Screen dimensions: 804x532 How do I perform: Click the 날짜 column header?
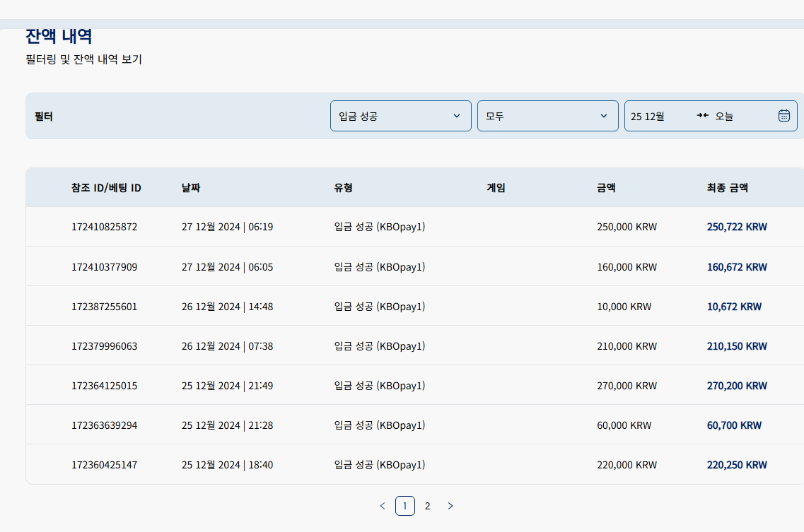pyautogui.click(x=191, y=188)
